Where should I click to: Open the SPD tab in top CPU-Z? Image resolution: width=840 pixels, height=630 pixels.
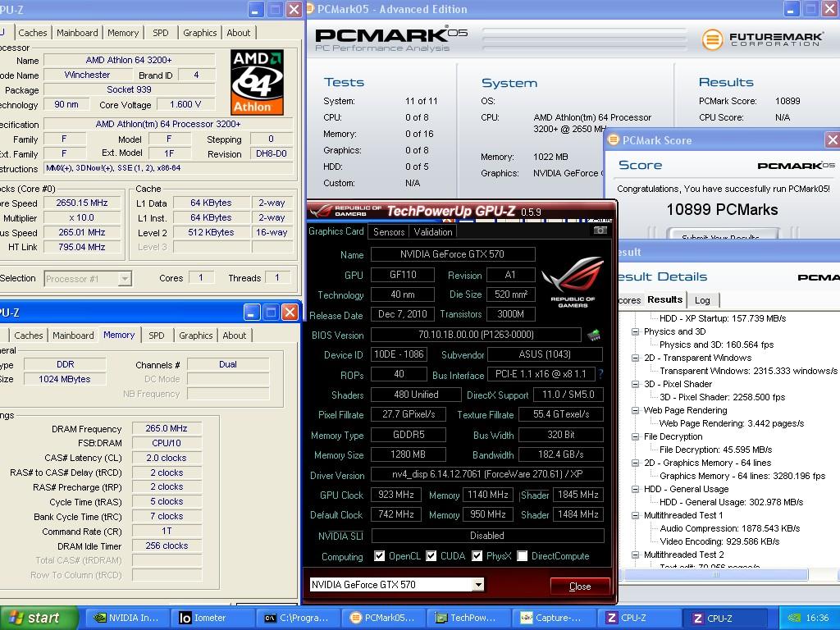tap(160, 33)
